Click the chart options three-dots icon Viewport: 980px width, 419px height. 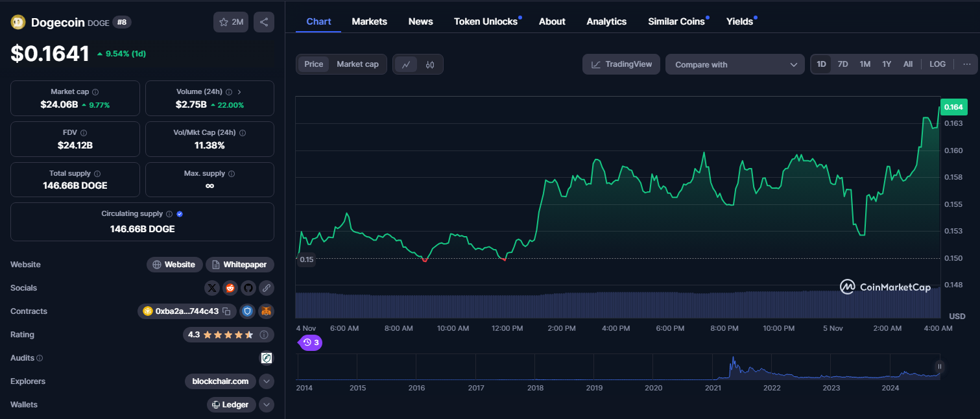[966, 64]
